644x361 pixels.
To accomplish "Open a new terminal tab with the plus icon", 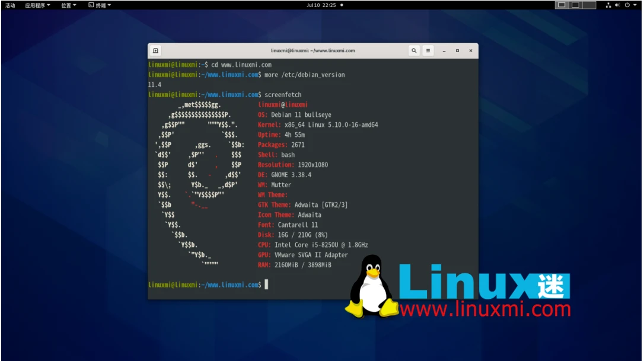I will click(156, 51).
